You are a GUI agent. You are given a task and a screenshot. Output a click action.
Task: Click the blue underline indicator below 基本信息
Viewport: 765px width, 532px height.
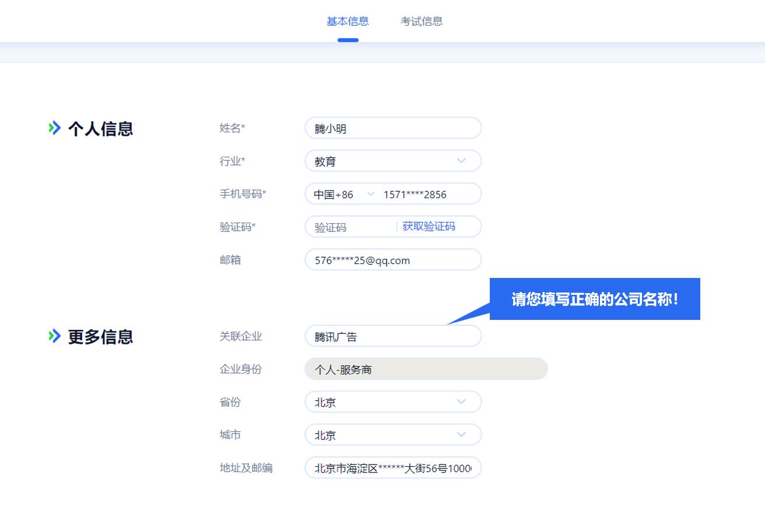coord(348,39)
